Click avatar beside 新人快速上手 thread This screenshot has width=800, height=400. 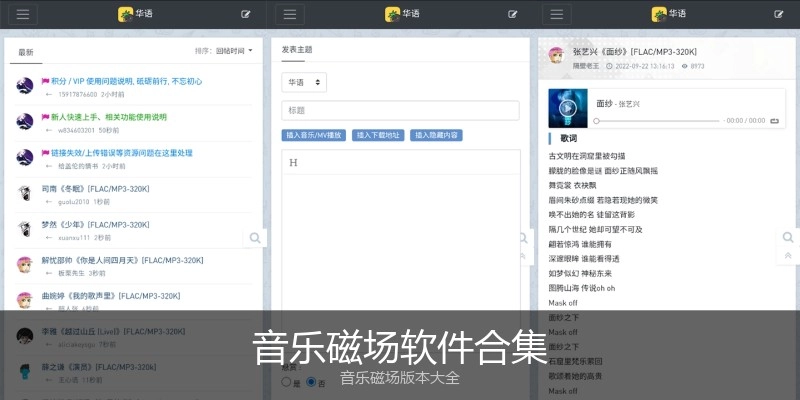click(24, 121)
